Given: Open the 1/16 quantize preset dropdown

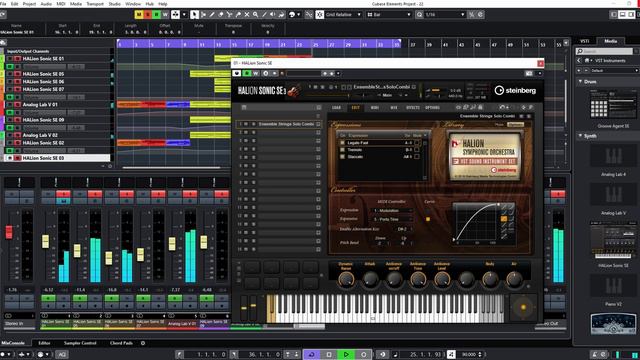Looking at the screenshot, I should (x=445, y=15).
